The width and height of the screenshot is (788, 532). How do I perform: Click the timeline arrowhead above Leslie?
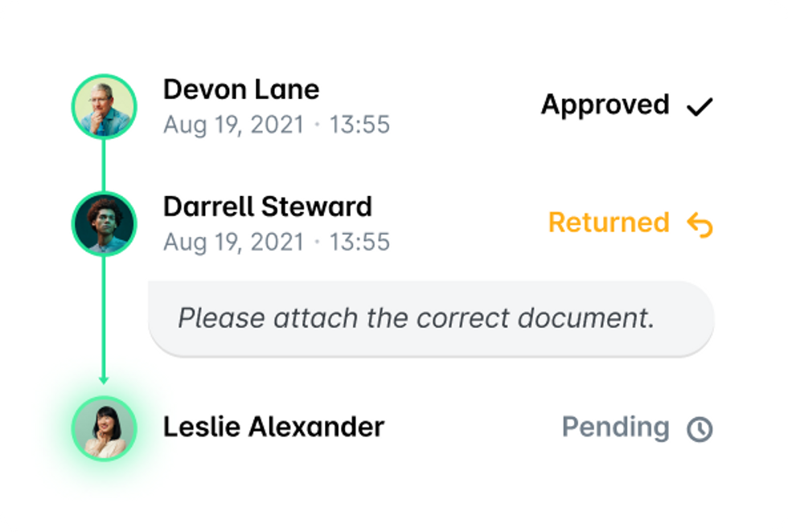tap(104, 380)
